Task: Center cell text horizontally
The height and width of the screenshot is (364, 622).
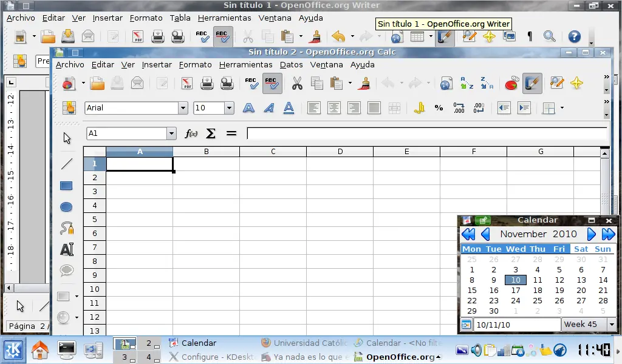Action: point(334,108)
